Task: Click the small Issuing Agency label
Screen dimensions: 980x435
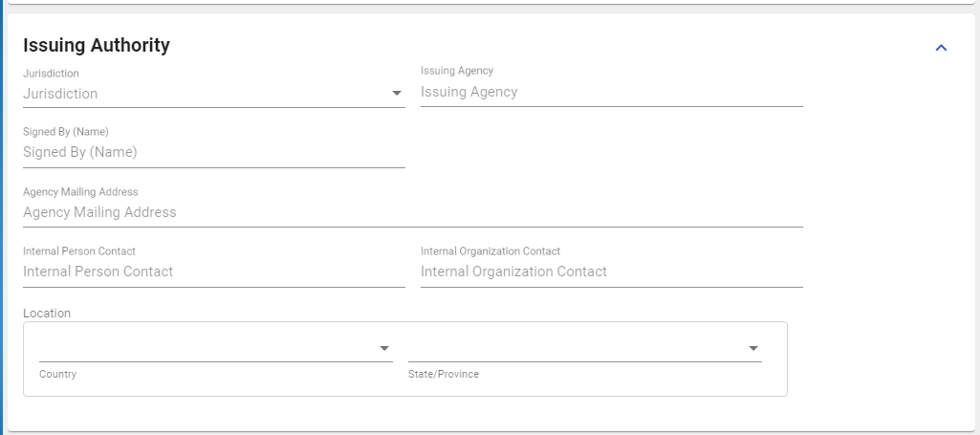Action: pyautogui.click(x=457, y=71)
